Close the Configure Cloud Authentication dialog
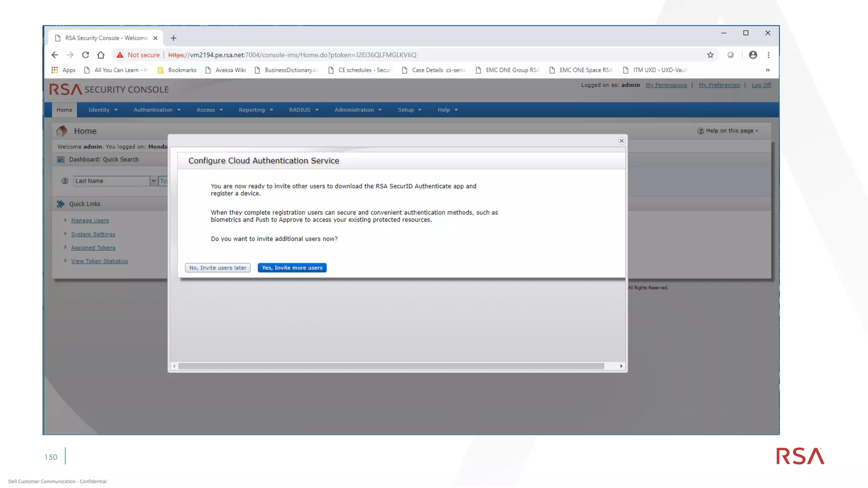This screenshot has height=488, width=868. tap(621, 141)
